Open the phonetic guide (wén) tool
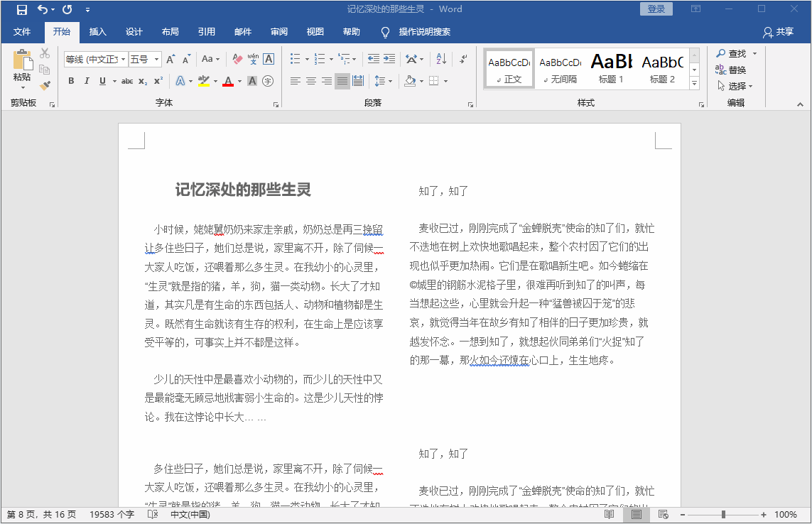812x524 pixels. tap(253, 59)
